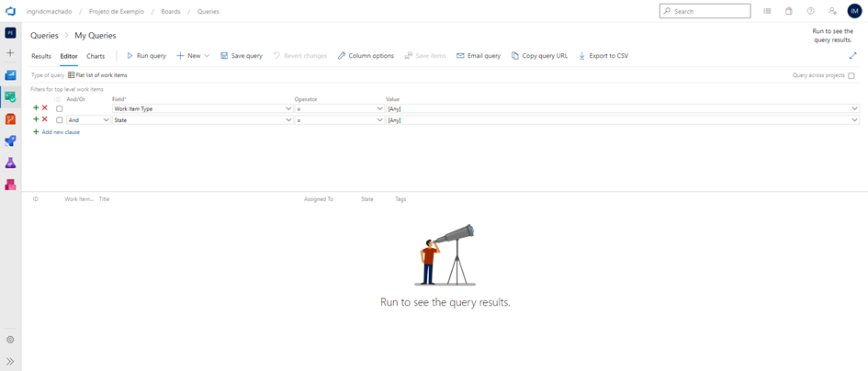The image size is (868, 371).
Task: Open Column options
Action: coord(366,55)
